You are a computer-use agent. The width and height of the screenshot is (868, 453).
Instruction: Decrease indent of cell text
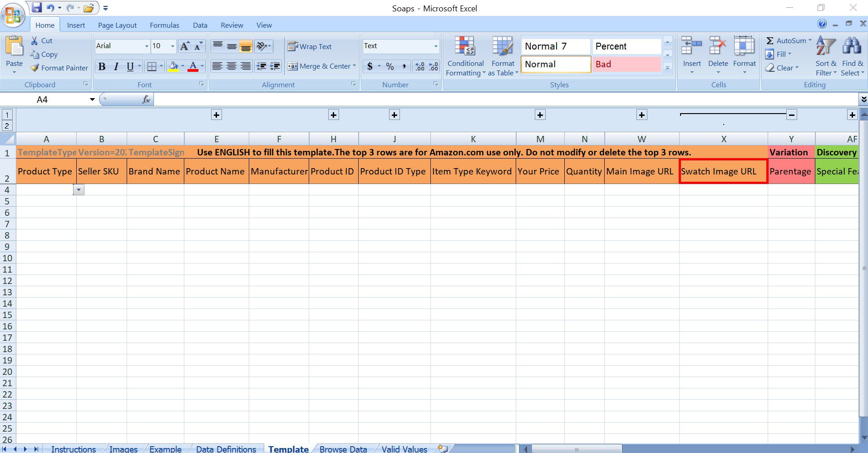[261, 66]
